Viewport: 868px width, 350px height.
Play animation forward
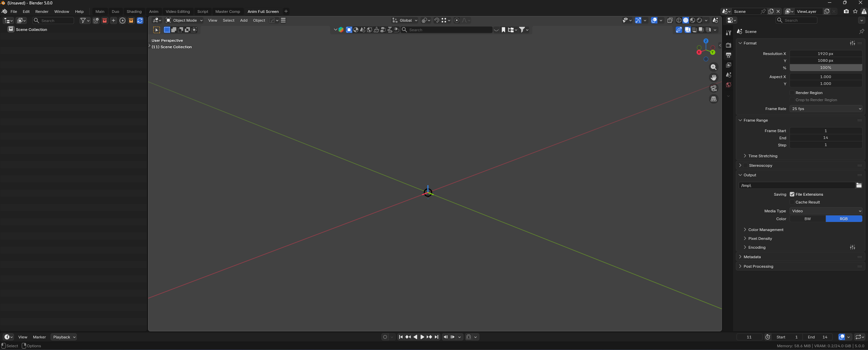coord(422,337)
